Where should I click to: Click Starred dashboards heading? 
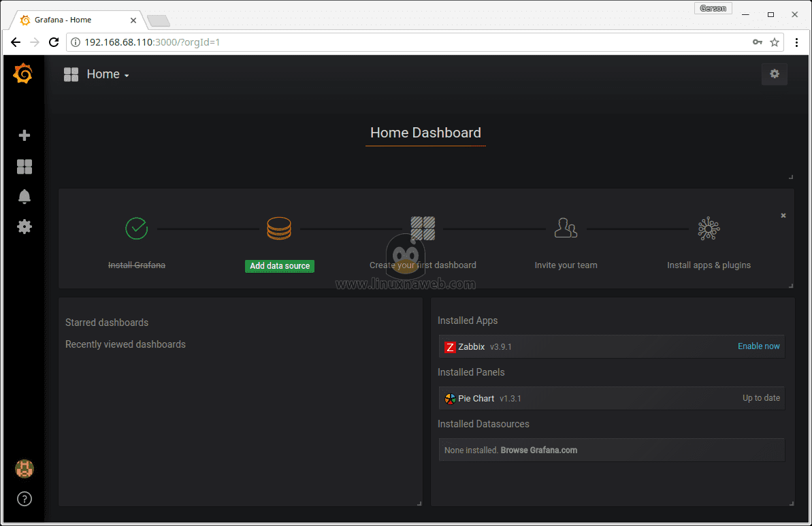pyautogui.click(x=107, y=323)
